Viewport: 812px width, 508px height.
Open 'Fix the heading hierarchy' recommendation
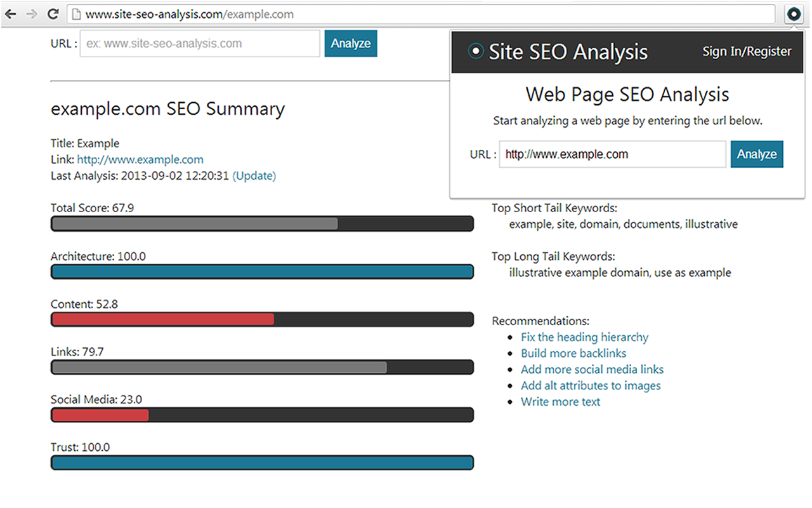(584, 337)
